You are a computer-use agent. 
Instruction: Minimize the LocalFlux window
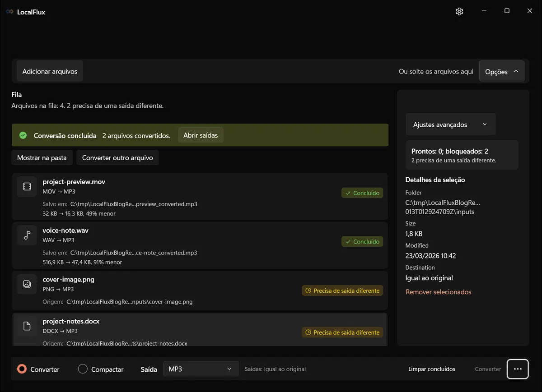[484, 11]
